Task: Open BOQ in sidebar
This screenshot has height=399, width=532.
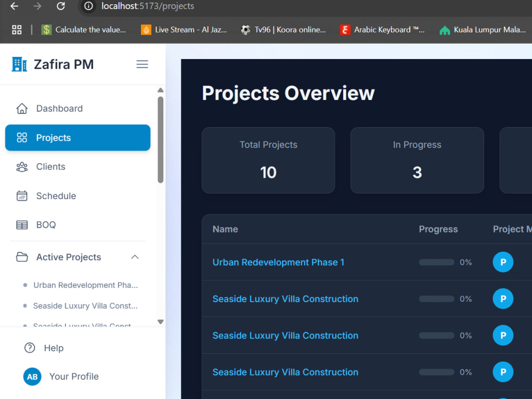Action: (78, 225)
